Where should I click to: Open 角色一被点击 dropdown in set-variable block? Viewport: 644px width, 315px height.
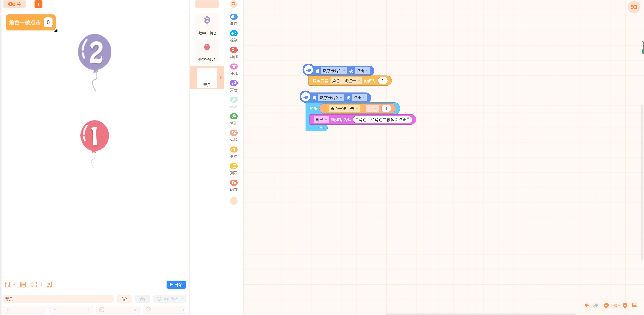click(x=346, y=81)
